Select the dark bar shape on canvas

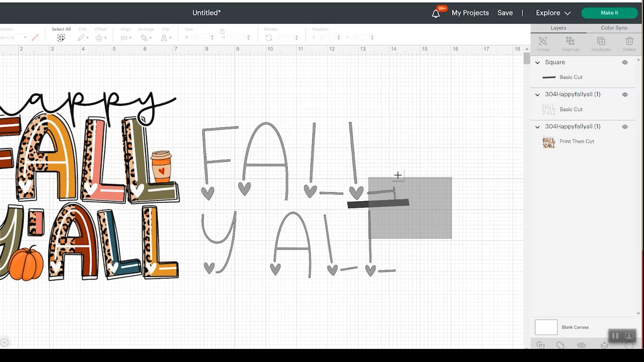[x=378, y=204]
